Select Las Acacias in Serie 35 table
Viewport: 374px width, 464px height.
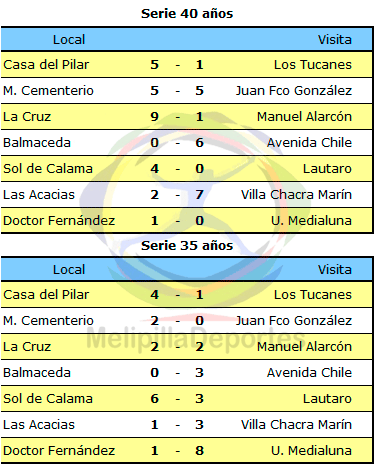[39, 425]
